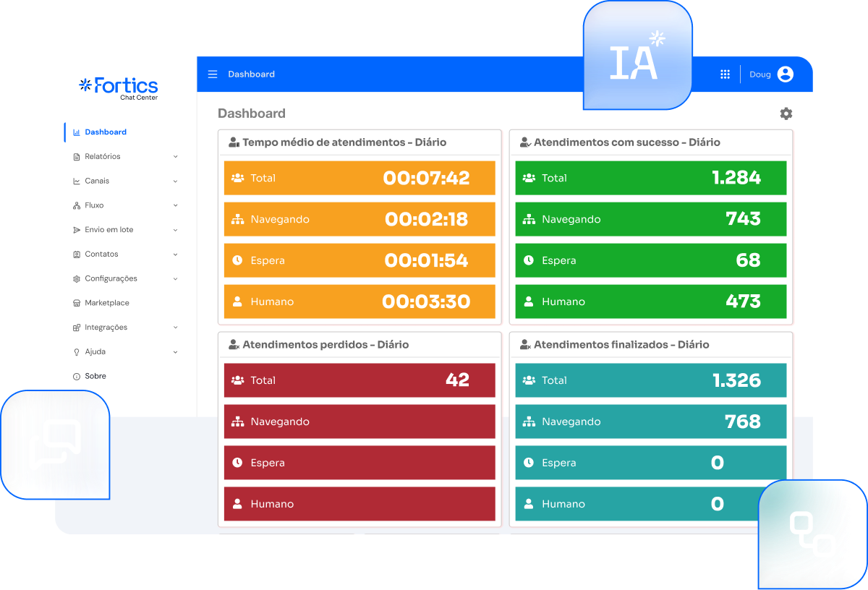The height and width of the screenshot is (590, 868).
Task: Open the Contatos menu item
Action: (101, 255)
